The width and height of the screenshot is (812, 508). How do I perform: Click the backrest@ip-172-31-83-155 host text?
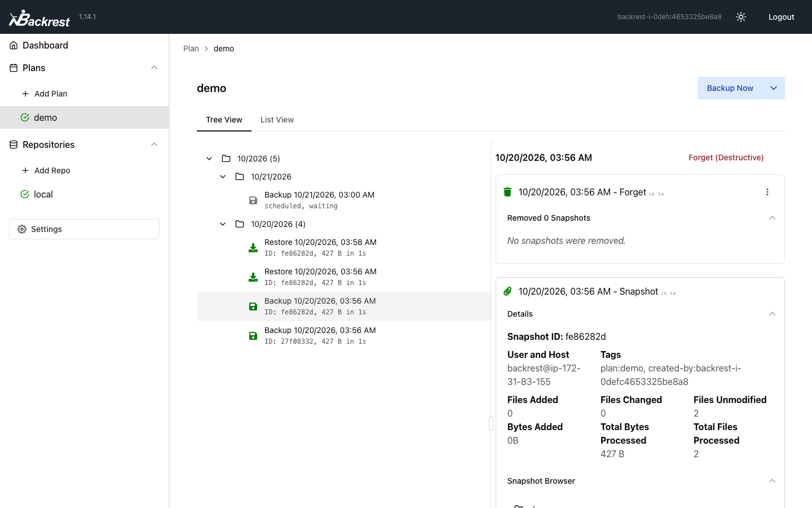coord(544,375)
